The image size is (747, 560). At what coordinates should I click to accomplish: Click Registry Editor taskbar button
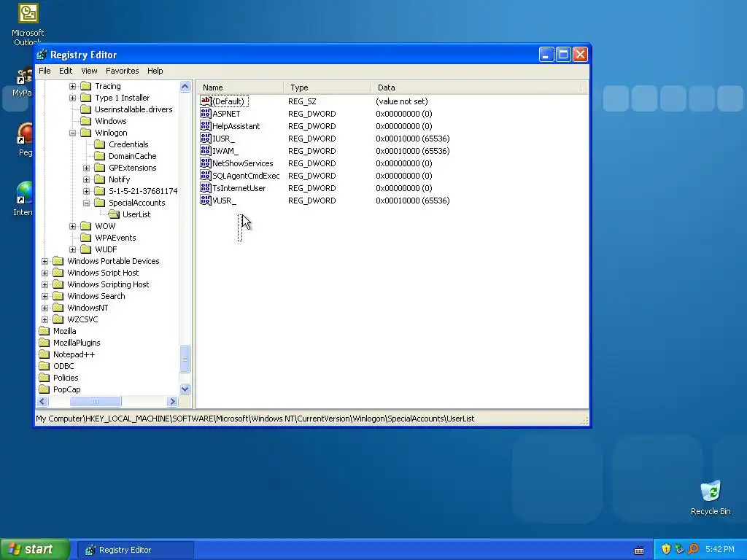click(x=135, y=550)
